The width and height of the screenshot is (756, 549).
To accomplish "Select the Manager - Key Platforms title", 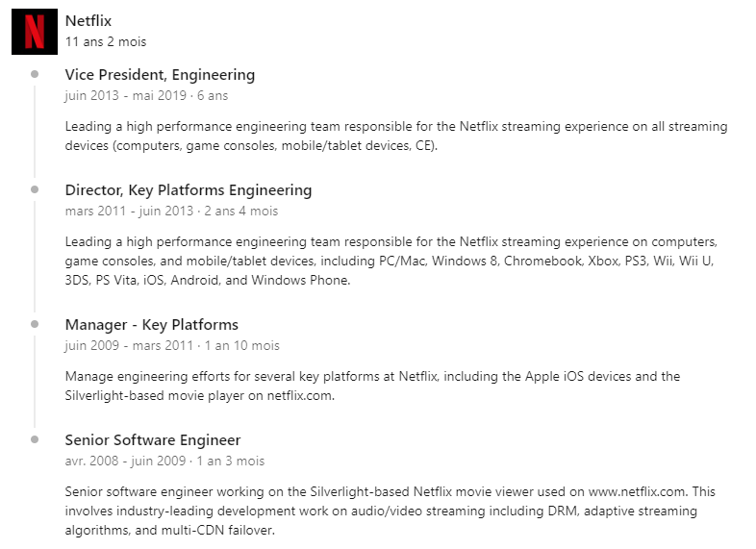I will pos(152,325).
